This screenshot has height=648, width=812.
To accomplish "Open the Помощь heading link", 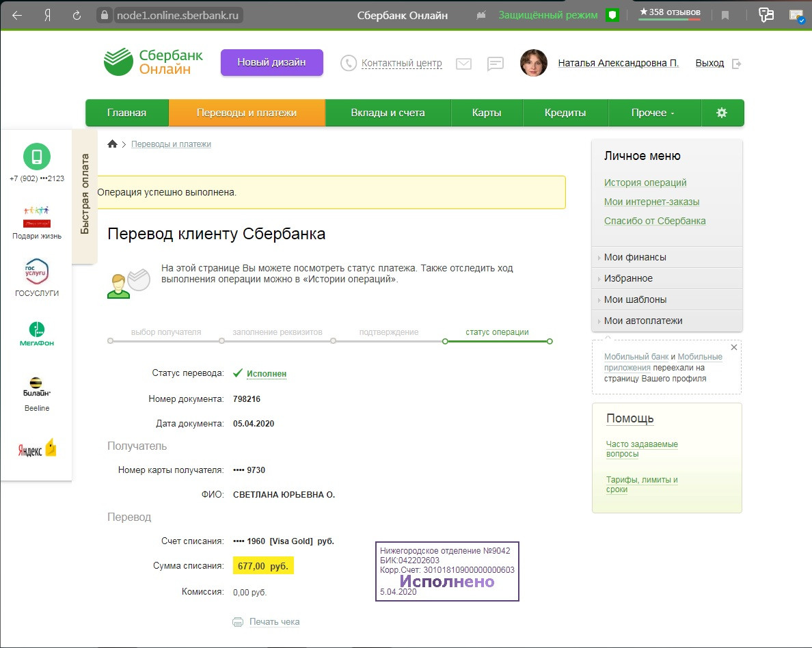I will point(630,418).
